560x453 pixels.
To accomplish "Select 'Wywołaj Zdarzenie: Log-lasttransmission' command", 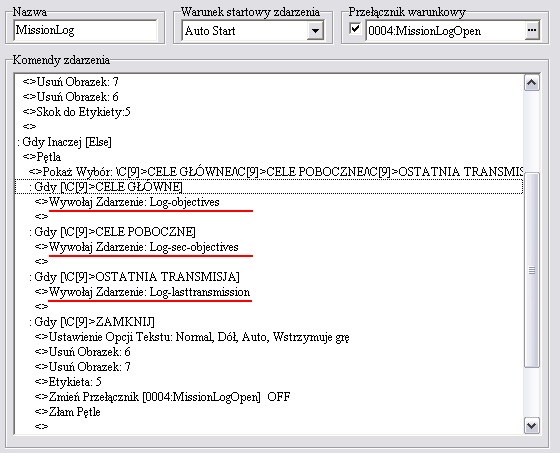I will click(x=149, y=292).
